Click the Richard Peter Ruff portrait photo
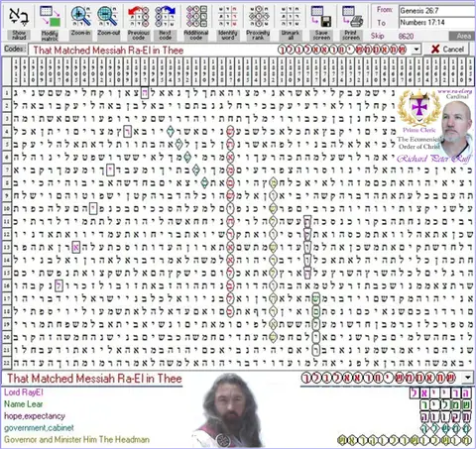This screenshot has width=476, height=449. click(457, 129)
